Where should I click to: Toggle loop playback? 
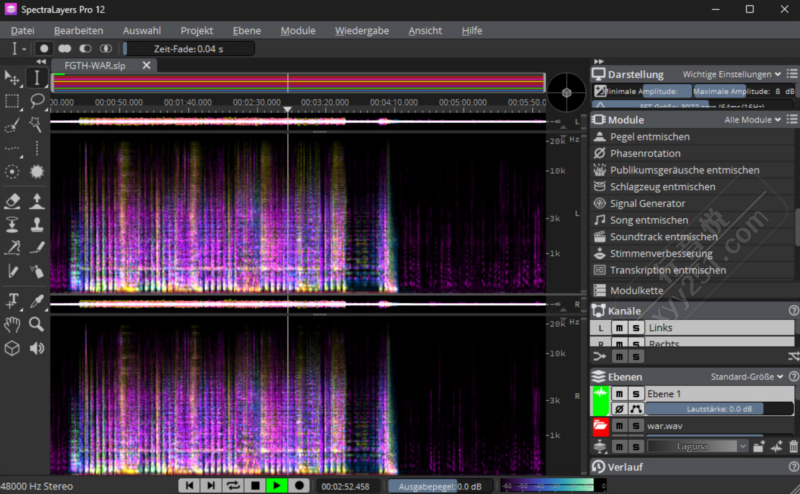click(x=233, y=486)
